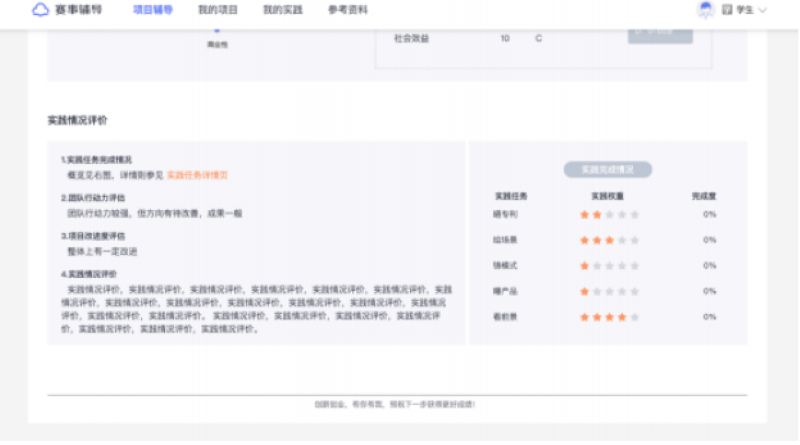Click the grey 实践完成情况 button
The height and width of the screenshot is (445, 800).
point(608,170)
